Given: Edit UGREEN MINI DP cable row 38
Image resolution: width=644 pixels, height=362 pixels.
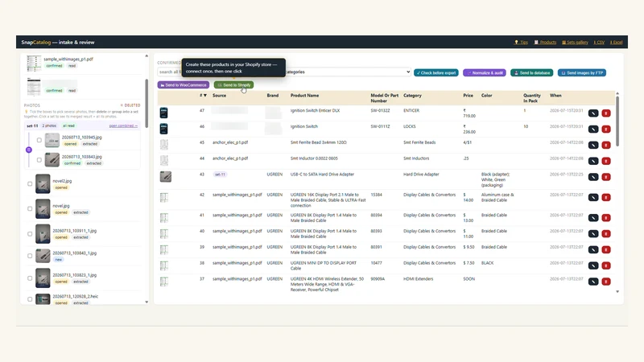Looking at the screenshot, I should 593,265.
